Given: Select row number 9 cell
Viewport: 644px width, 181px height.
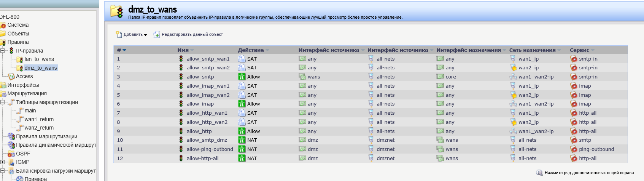Looking at the screenshot, I should (x=118, y=131).
